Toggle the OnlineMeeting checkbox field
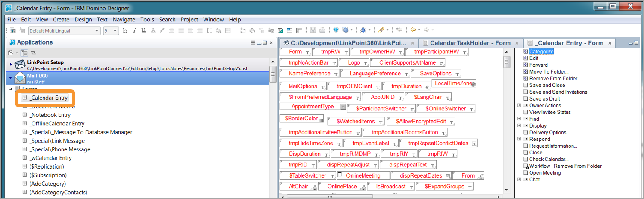The image size is (644, 199). tap(340, 175)
